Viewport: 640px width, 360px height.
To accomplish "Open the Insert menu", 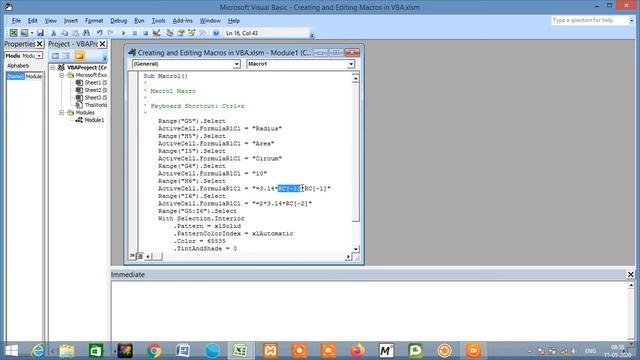I will [71, 20].
